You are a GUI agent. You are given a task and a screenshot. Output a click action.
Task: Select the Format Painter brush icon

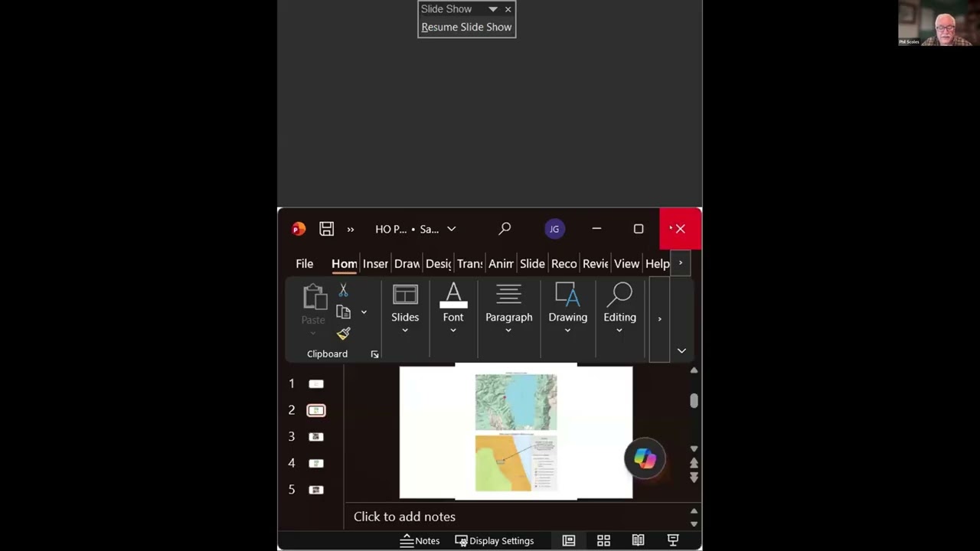(343, 334)
